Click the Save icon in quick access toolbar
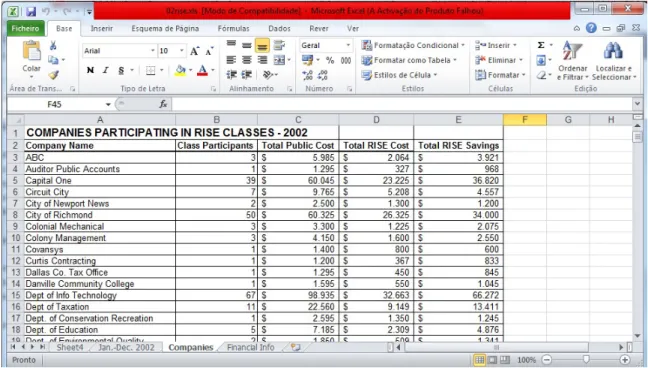This screenshot has height=368, width=648. 31,12
